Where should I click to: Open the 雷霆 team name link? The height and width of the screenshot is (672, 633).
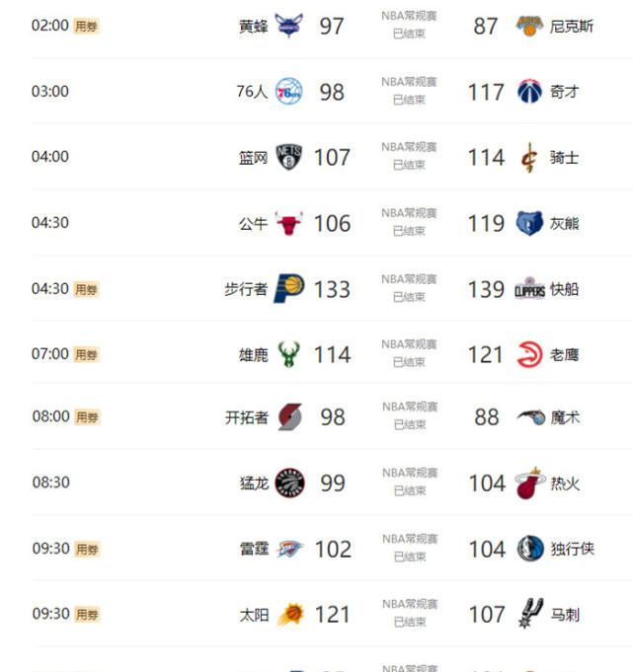255,549
